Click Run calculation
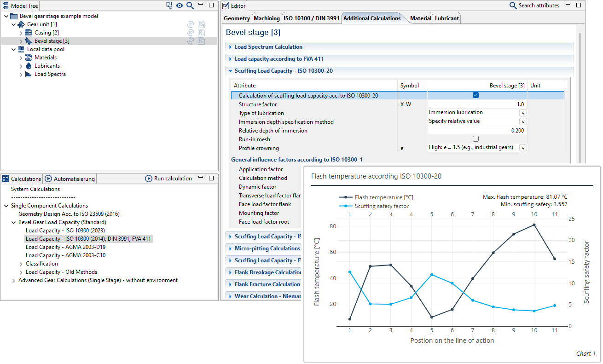The width and height of the screenshot is (603, 364). 170,179
